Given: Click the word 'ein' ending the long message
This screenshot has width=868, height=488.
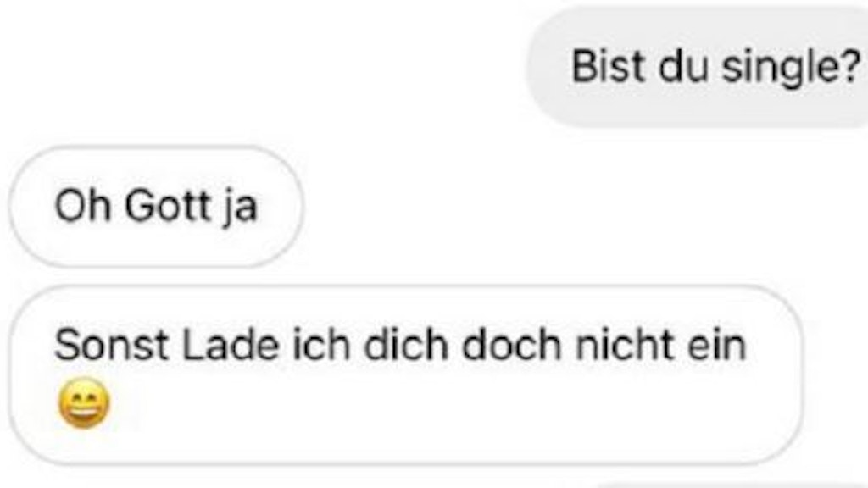Looking at the screenshot, I should click(x=717, y=346).
